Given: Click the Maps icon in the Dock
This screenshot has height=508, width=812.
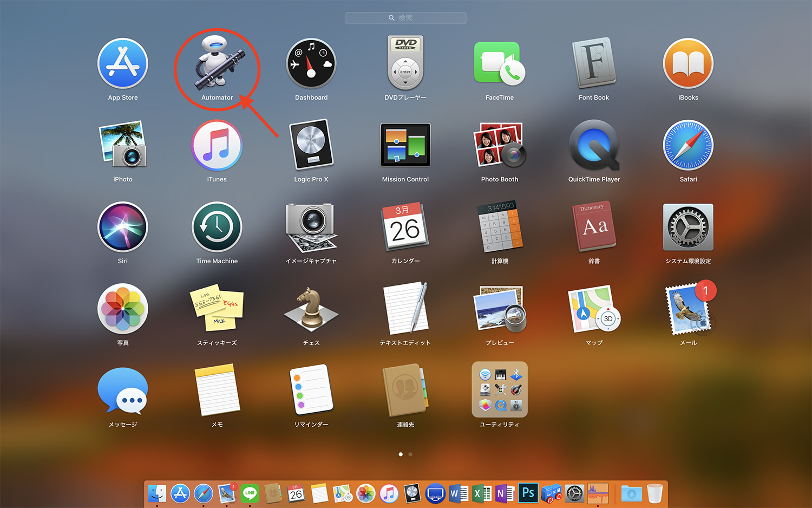Looking at the screenshot, I should point(343,493).
